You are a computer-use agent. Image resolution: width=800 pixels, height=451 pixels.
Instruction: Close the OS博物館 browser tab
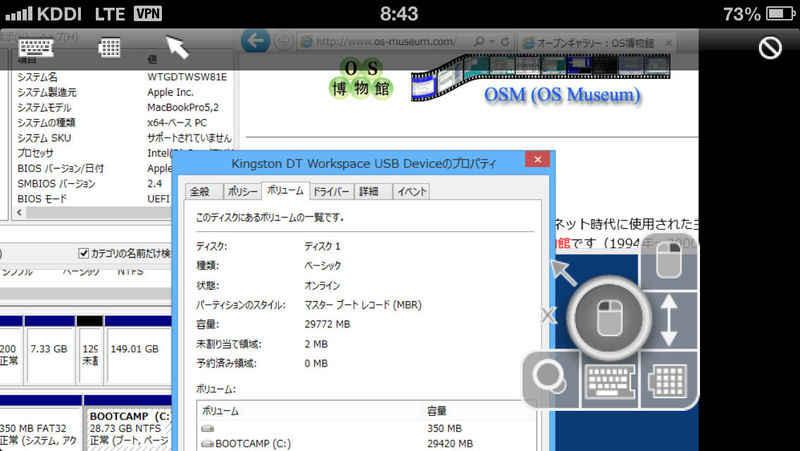(x=668, y=43)
